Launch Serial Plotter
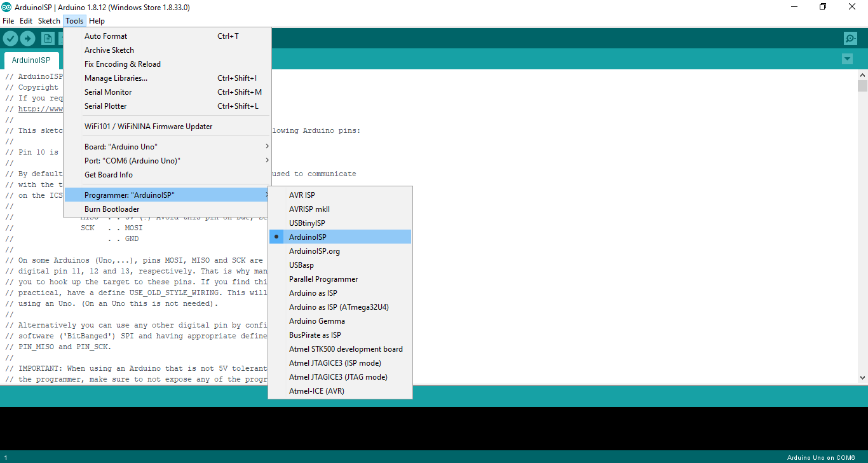The image size is (868, 463). point(167,106)
